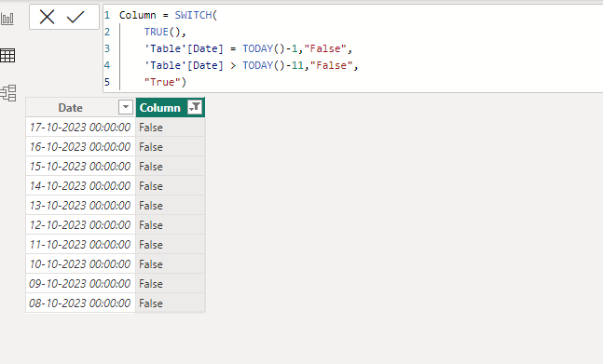Click False cell in 14-10-2023 row
The image size is (603, 364).
tap(171, 186)
